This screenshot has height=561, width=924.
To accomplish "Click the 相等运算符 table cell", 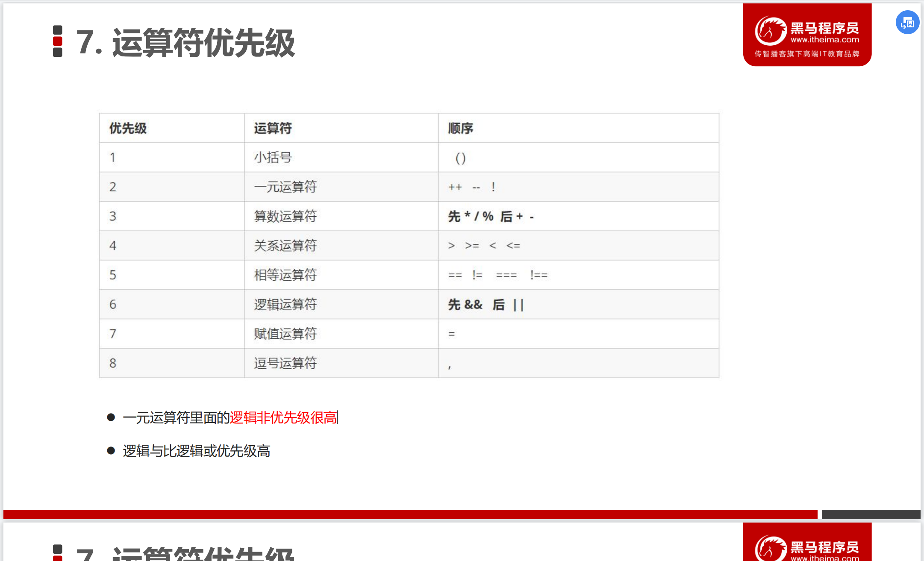I will [341, 275].
